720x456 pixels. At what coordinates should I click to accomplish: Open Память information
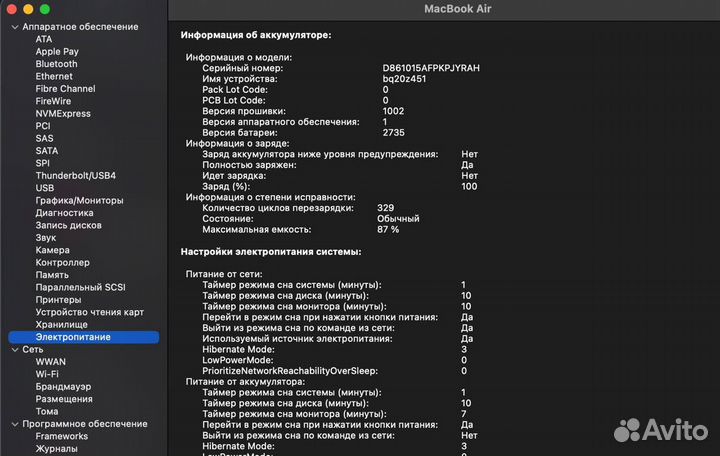coord(52,275)
